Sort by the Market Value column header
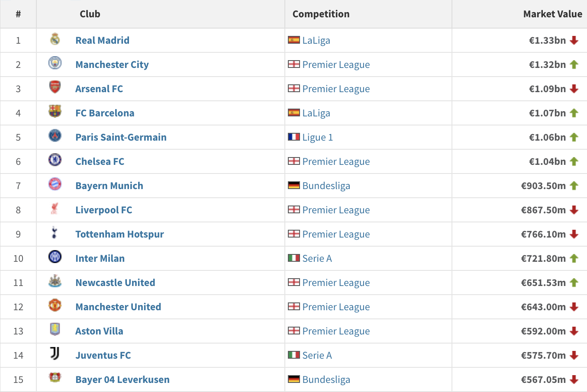Viewport: 587px width, 392px height. [x=552, y=14]
